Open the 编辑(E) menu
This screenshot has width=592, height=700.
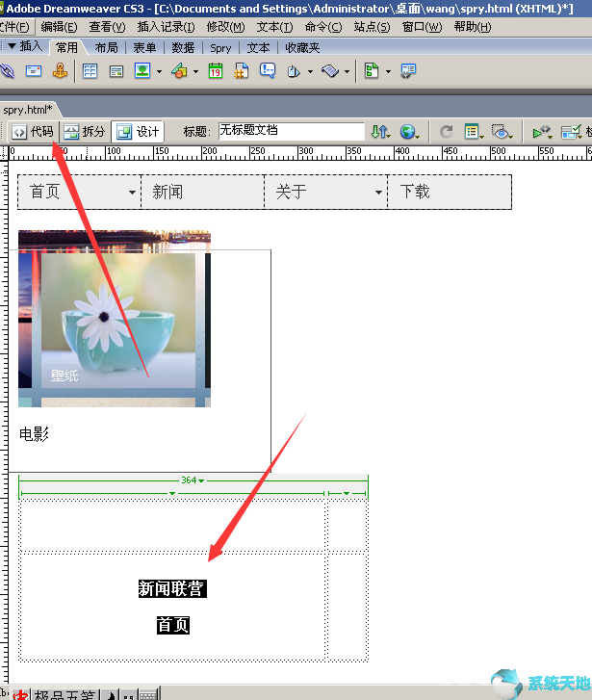pos(59,27)
